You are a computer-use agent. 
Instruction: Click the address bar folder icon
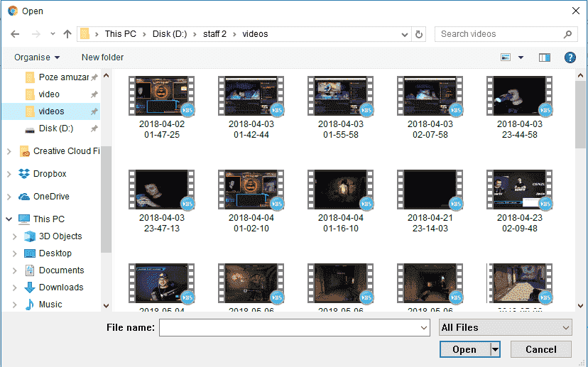tap(85, 34)
